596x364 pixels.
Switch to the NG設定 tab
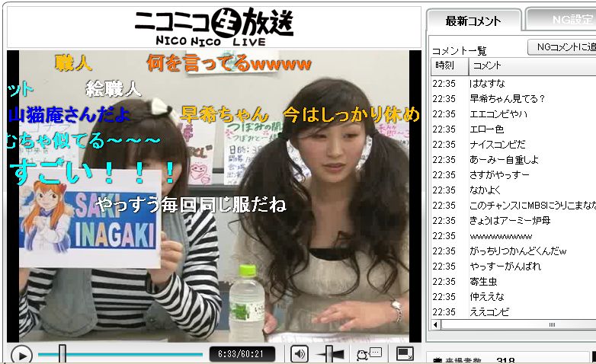[561, 20]
